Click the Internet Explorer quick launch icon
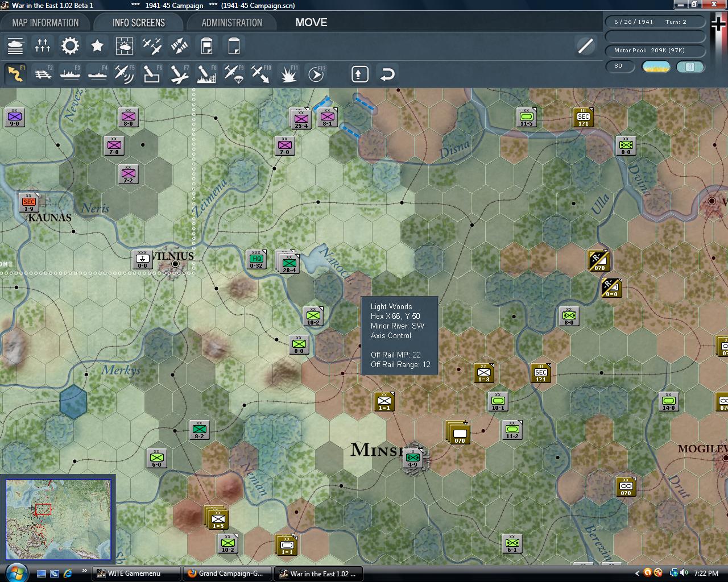Image resolution: width=728 pixels, height=582 pixels. tap(68, 573)
